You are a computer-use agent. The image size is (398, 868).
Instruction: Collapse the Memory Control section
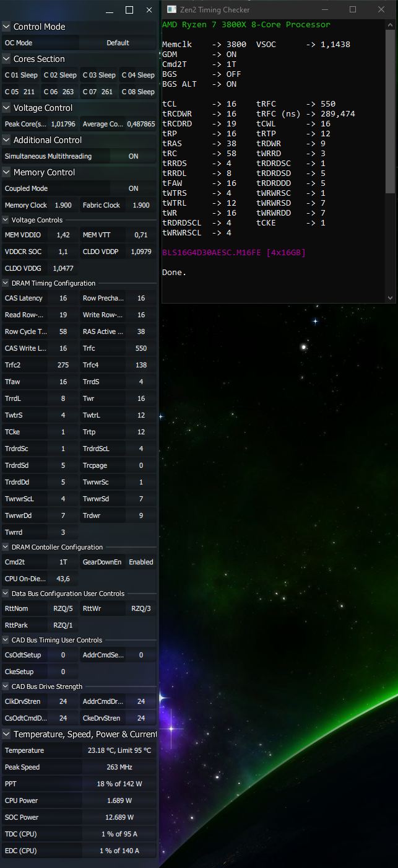coord(6,172)
